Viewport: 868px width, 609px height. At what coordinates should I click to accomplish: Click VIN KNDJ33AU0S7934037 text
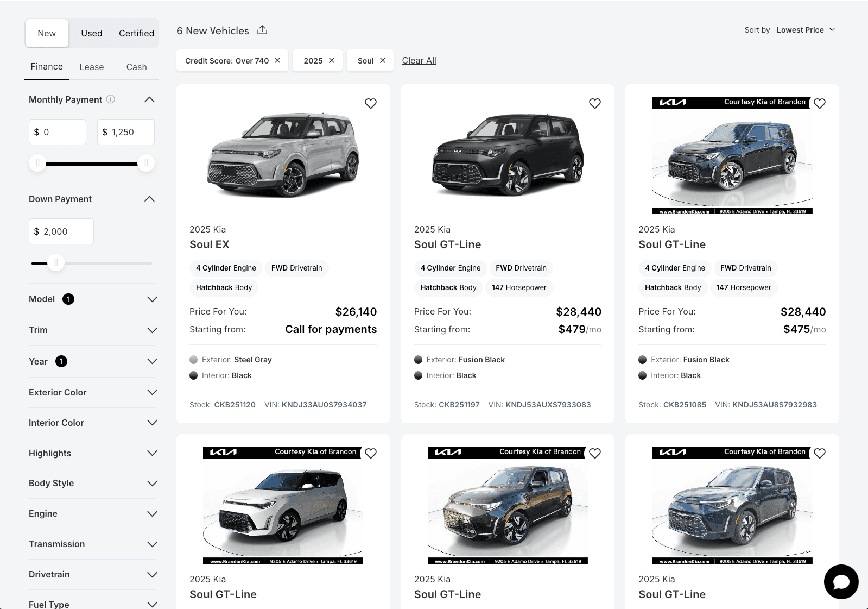315,405
